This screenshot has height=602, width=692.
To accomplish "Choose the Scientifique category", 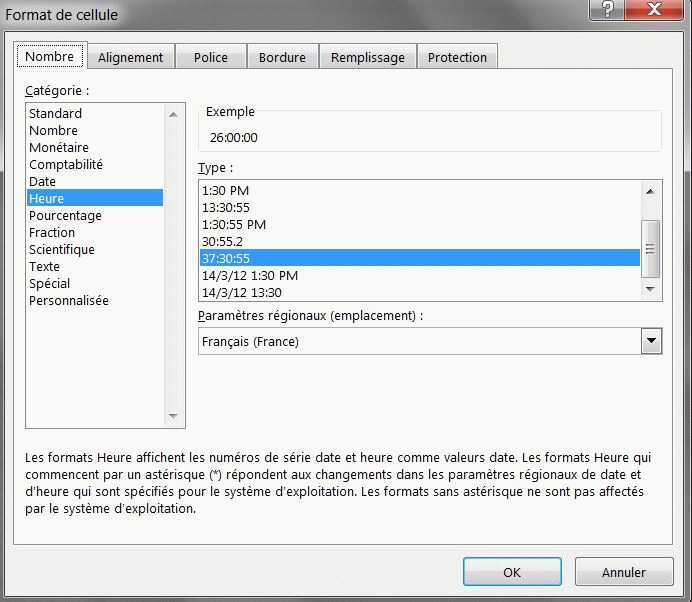I will 94,249.
